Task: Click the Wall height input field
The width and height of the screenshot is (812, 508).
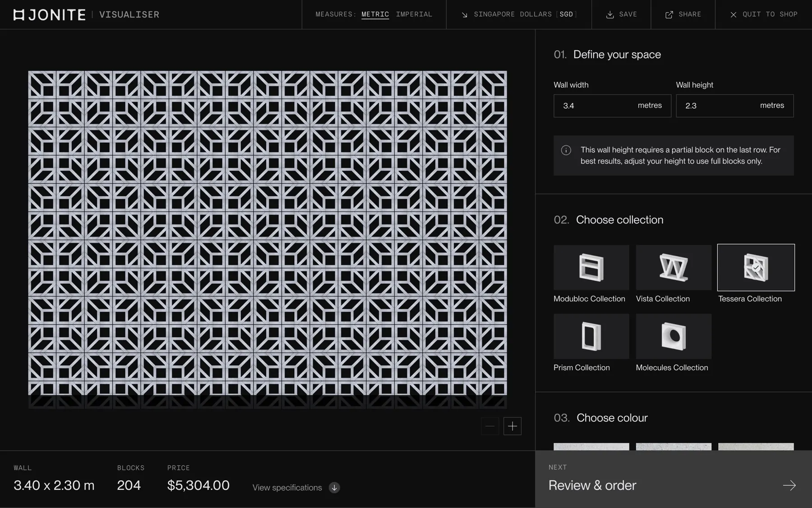Action: click(735, 106)
